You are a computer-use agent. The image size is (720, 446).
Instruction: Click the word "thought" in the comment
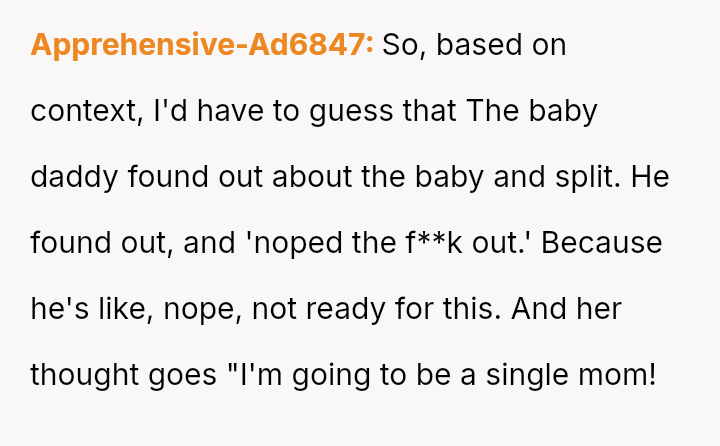pyautogui.click(x=83, y=375)
